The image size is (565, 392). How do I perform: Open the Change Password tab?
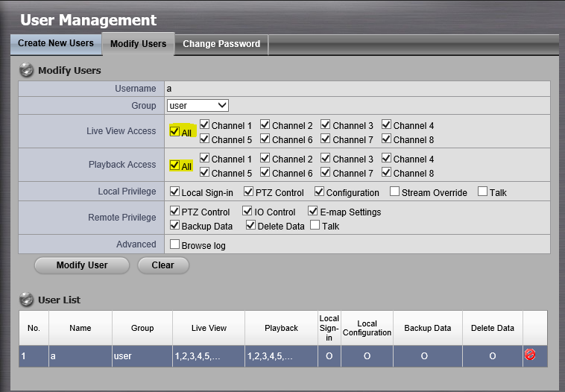(221, 44)
